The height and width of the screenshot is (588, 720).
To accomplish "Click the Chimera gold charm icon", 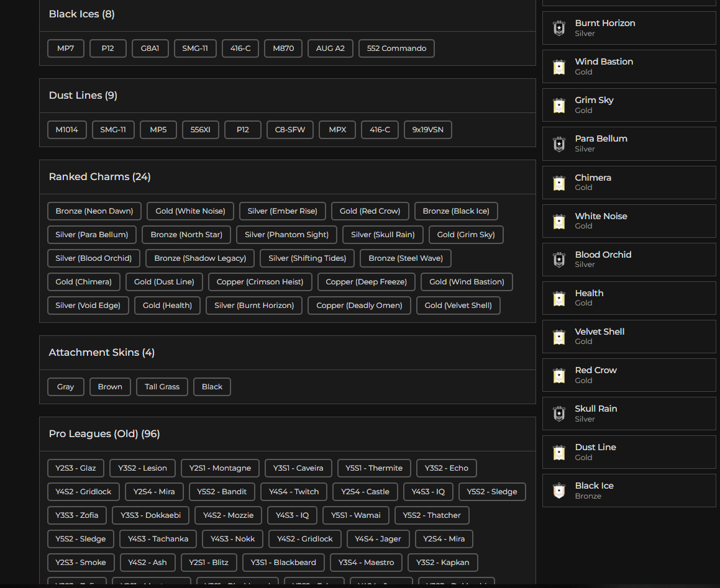I will tap(559, 183).
